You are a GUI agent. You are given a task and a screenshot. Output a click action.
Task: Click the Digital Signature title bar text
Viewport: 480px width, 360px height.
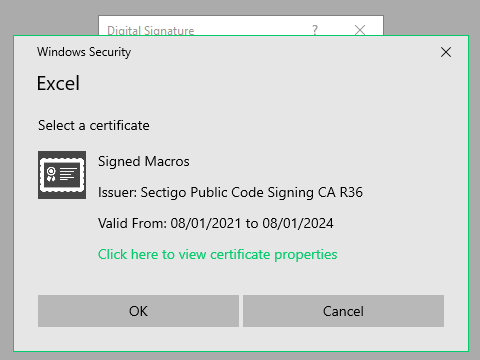(151, 31)
